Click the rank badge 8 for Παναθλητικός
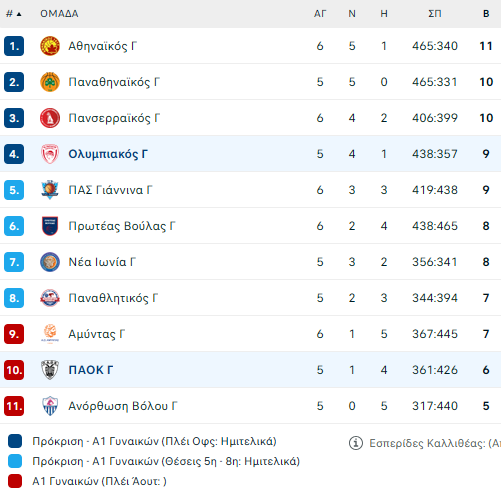Viewport: 501px width, 494px height. 14,298
